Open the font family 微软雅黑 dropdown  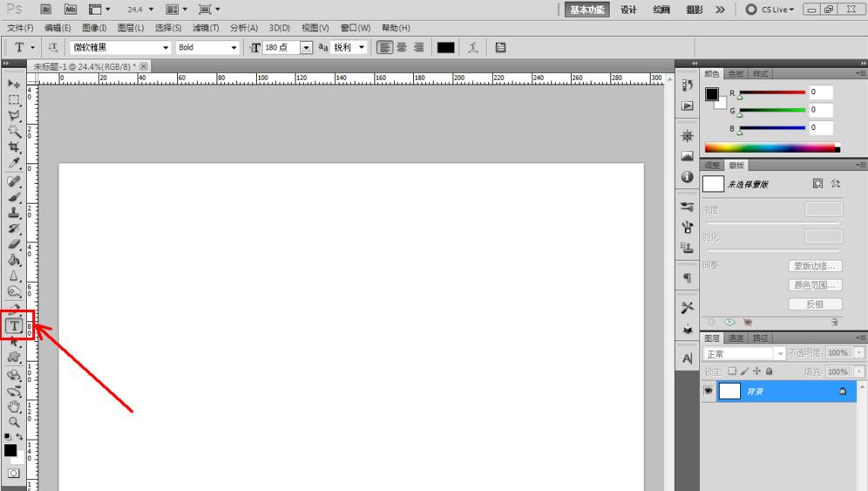point(165,48)
